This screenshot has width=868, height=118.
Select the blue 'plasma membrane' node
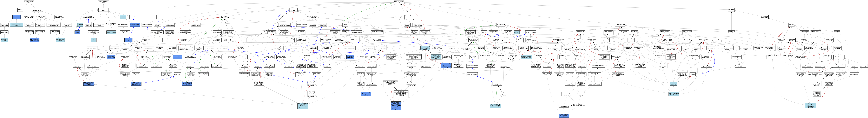(x=135, y=25)
